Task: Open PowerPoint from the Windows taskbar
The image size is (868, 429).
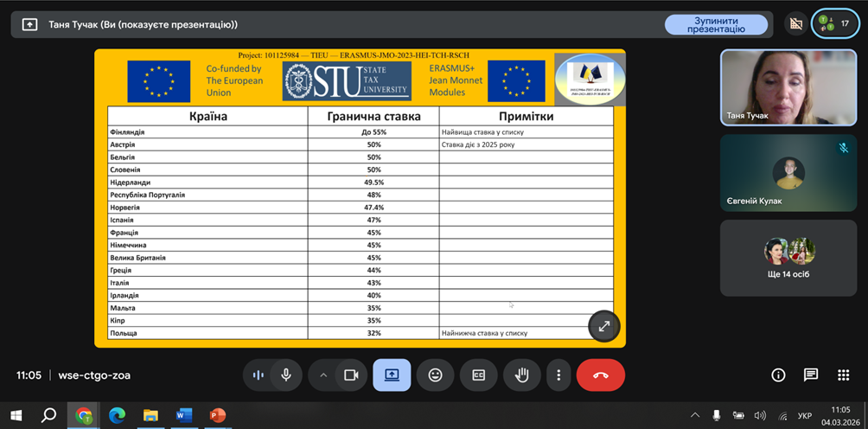Action: (x=217, y=416)
